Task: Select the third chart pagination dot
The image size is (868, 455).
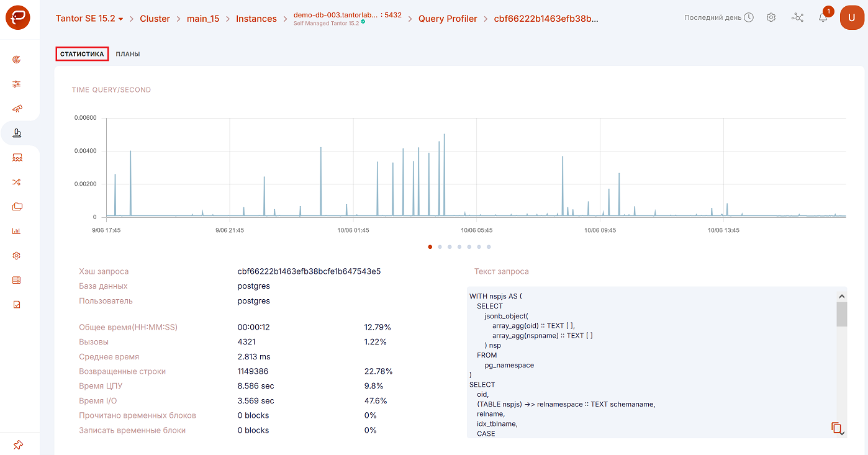Action: (450, 247)
